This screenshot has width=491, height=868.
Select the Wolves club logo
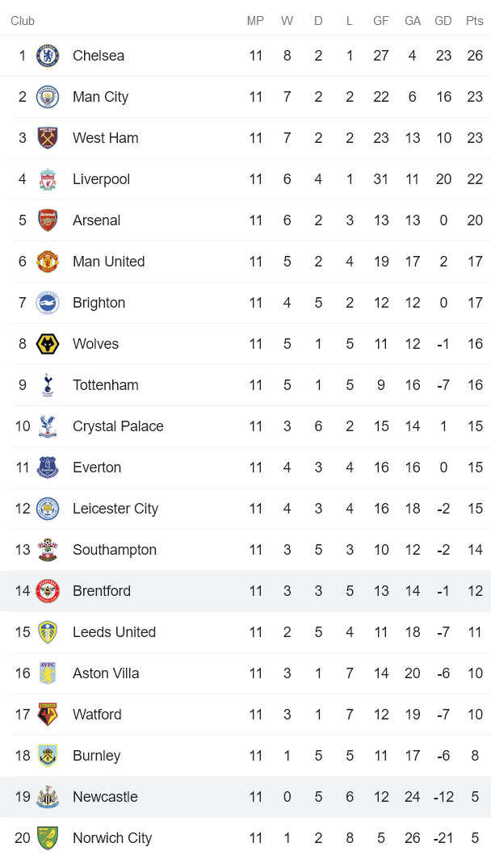pos(48,344)
